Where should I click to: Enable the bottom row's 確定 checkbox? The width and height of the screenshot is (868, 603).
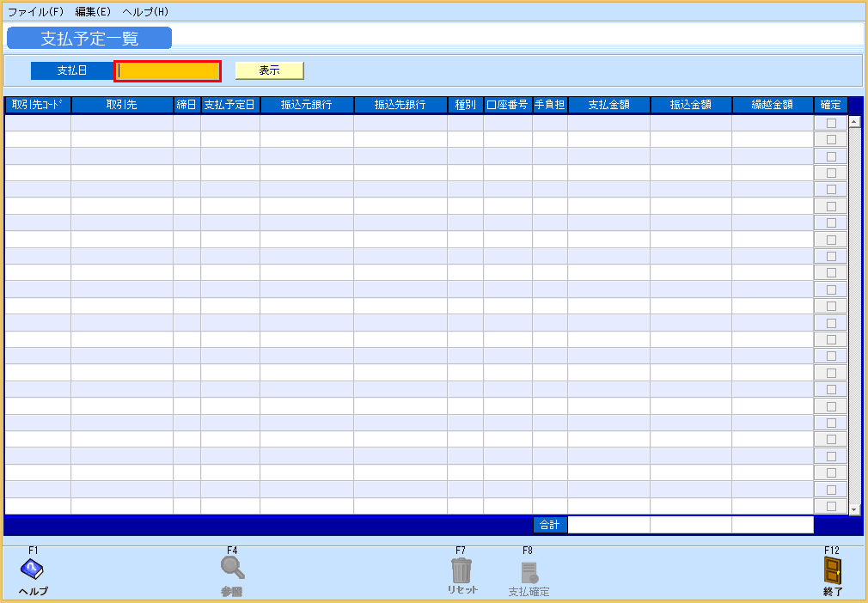click(829, 504)
